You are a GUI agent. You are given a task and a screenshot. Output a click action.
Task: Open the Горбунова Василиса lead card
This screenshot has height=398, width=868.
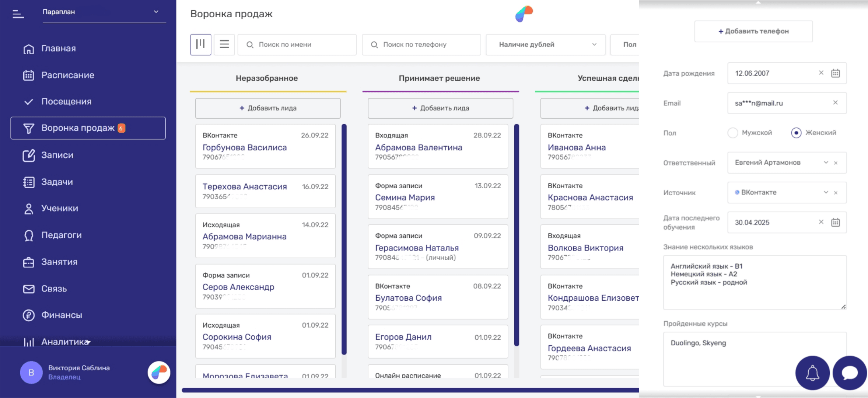click(245, 147)
